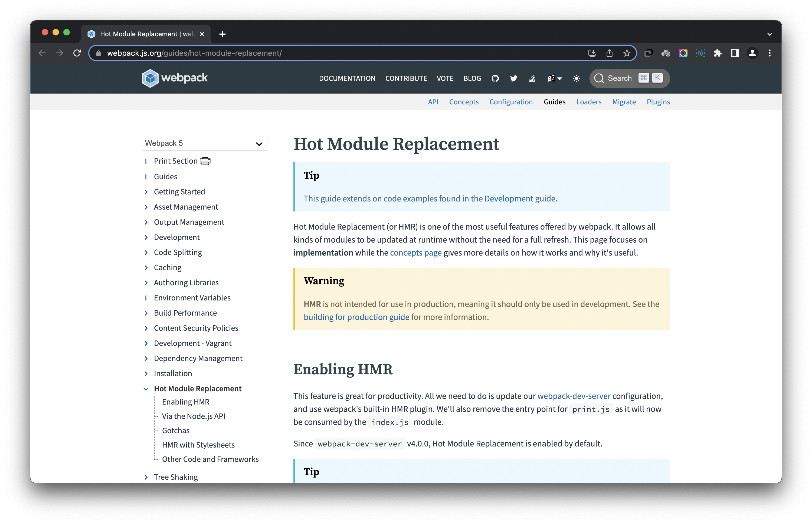This screenshot has width=812, height=523.
Task: Open the Webpack 5 version dropdown
Action: (204, 143)
